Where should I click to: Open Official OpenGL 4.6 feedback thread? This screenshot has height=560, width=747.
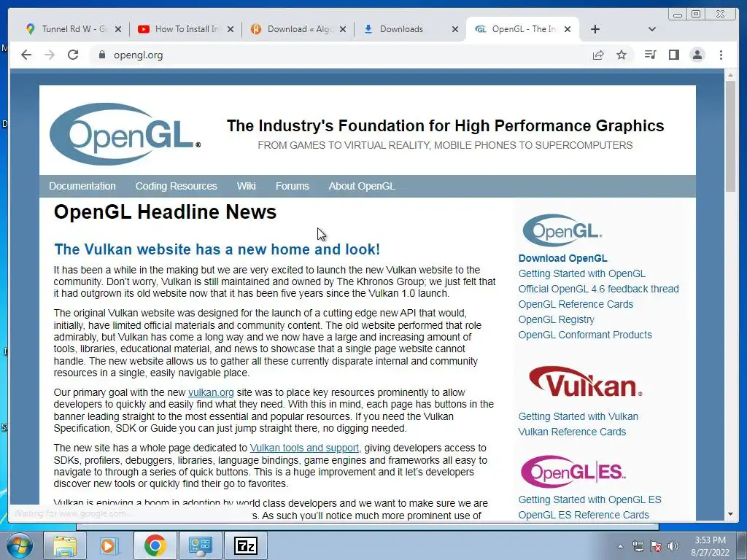(598, 289)
